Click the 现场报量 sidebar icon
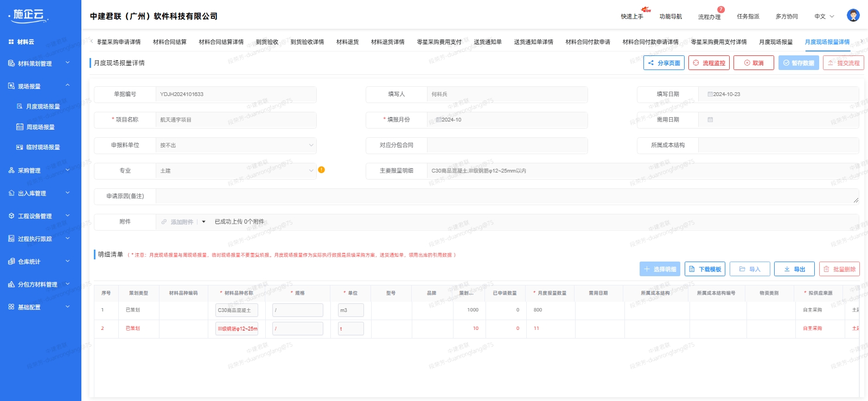The image size is (868, 401). [11, 86]
